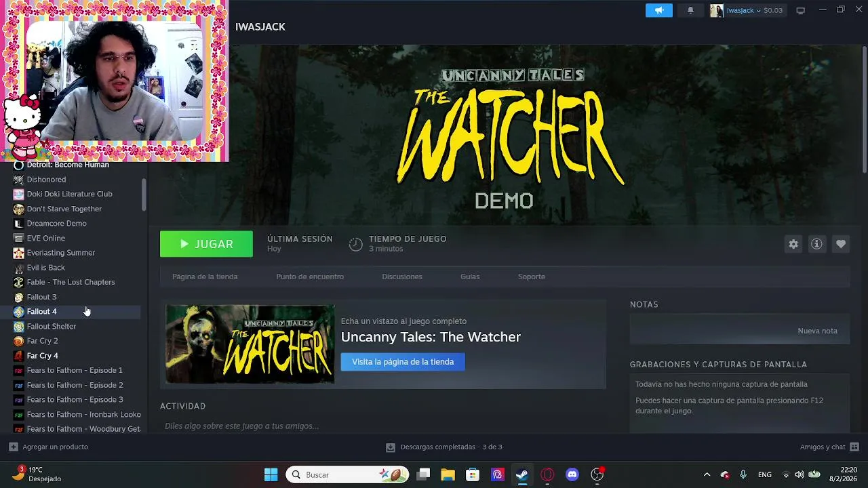Open the Página de la tienda tab
This screenshot has width=868, height=488.
click(205, 277)
